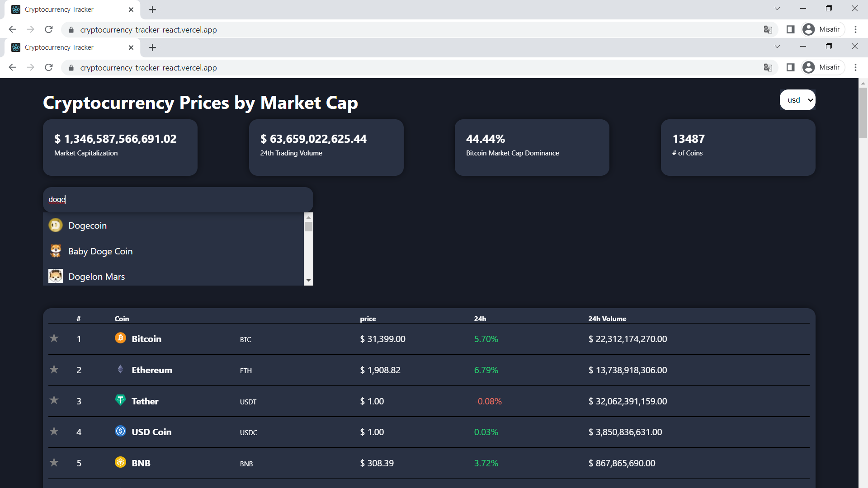
Task: Click the coin search input field
Action: (x=178, y=199)
